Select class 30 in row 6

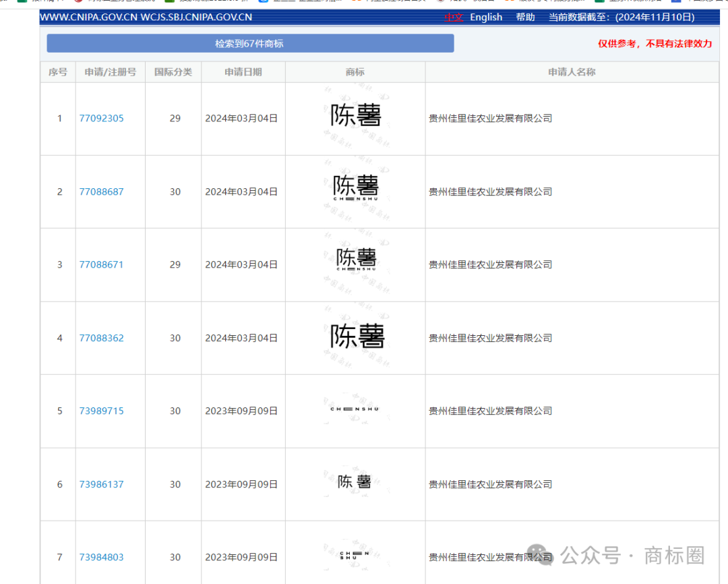(175, 485)
